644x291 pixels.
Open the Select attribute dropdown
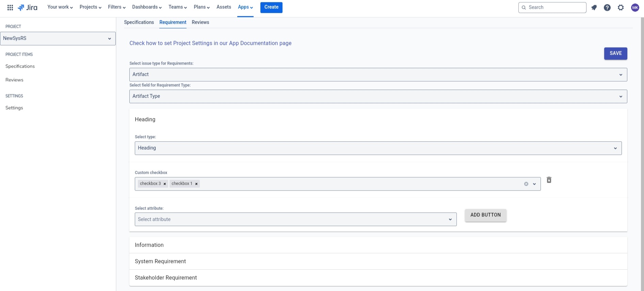[x=295, y=220]
